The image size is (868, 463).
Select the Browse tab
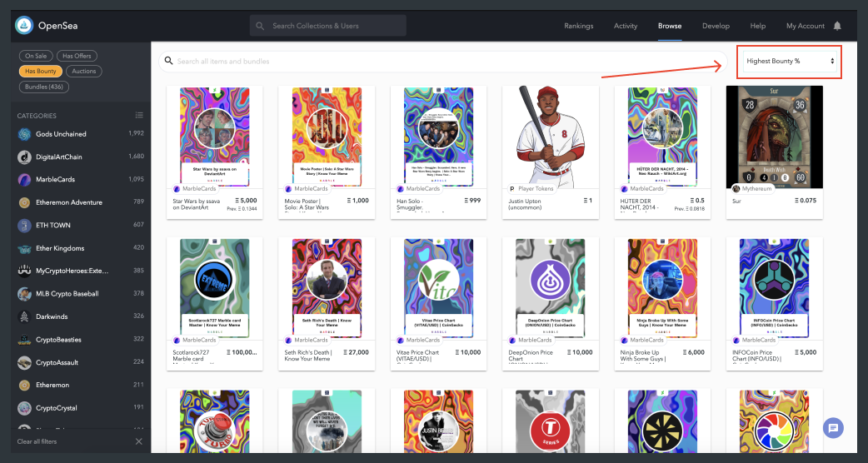[x=670, y=26]
